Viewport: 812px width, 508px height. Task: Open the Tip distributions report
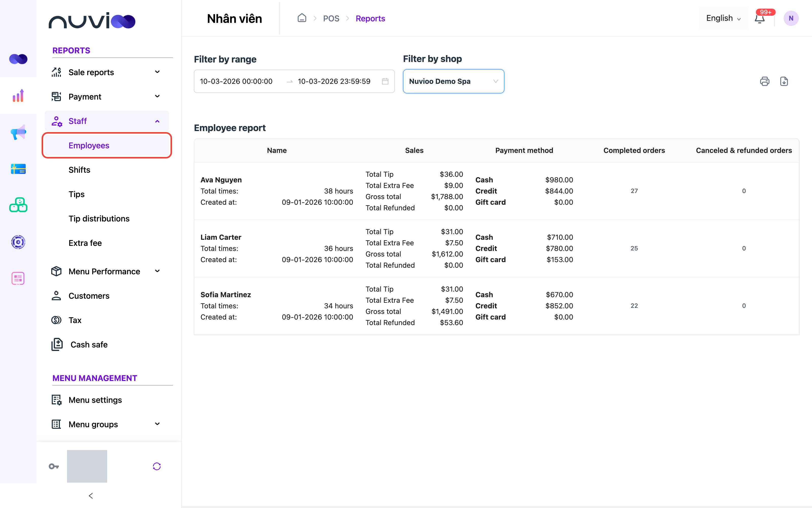click(99, 218)
